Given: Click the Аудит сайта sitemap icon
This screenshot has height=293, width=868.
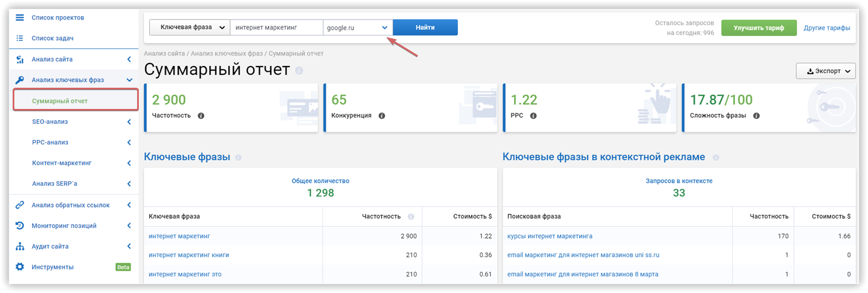Looking at the screenshot, I should [x=20, y=247].
